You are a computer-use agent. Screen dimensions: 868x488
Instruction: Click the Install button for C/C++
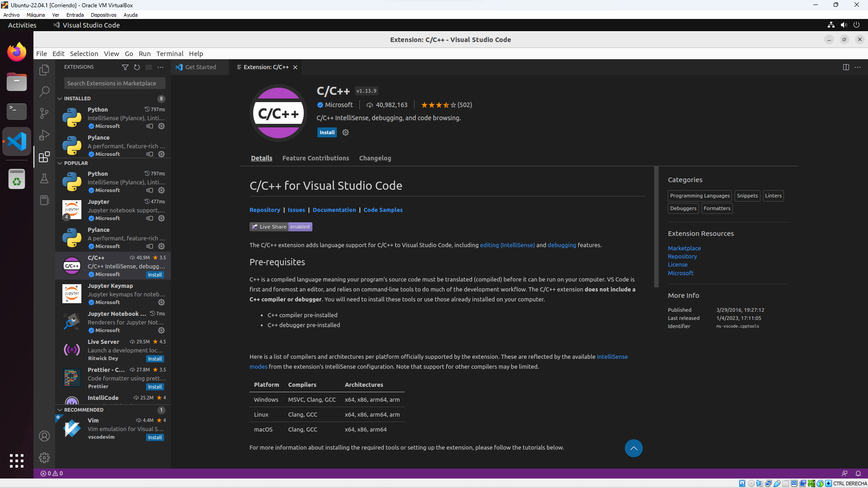point(327,132)
